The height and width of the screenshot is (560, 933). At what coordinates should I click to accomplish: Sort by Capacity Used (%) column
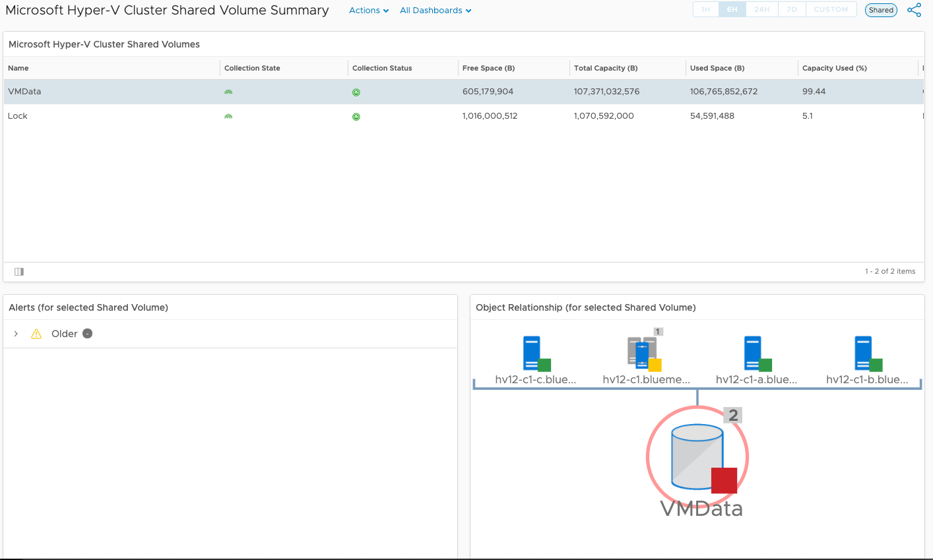[x=835, y=68]
